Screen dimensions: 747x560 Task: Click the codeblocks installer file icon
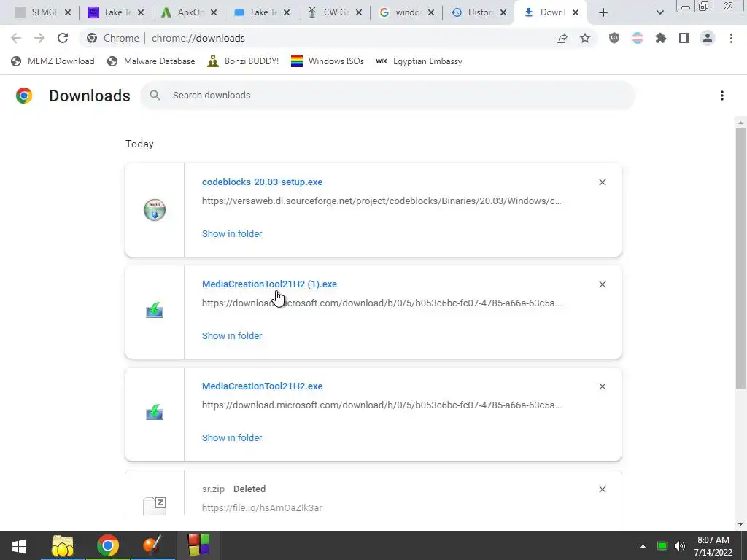click(155, 210)
